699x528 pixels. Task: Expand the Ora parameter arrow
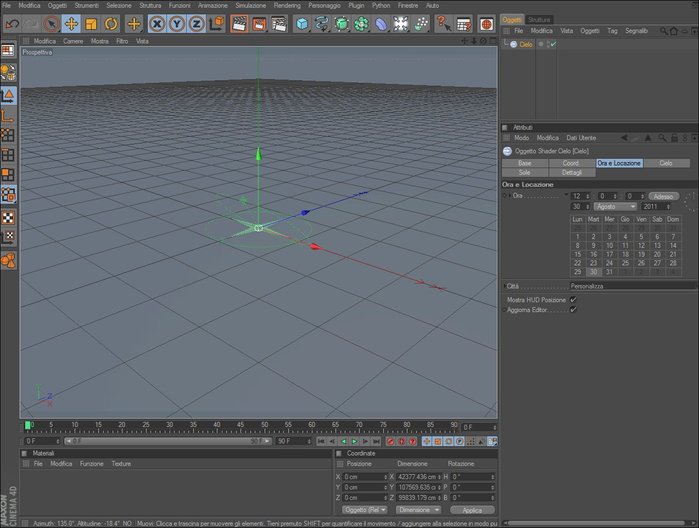510,196
